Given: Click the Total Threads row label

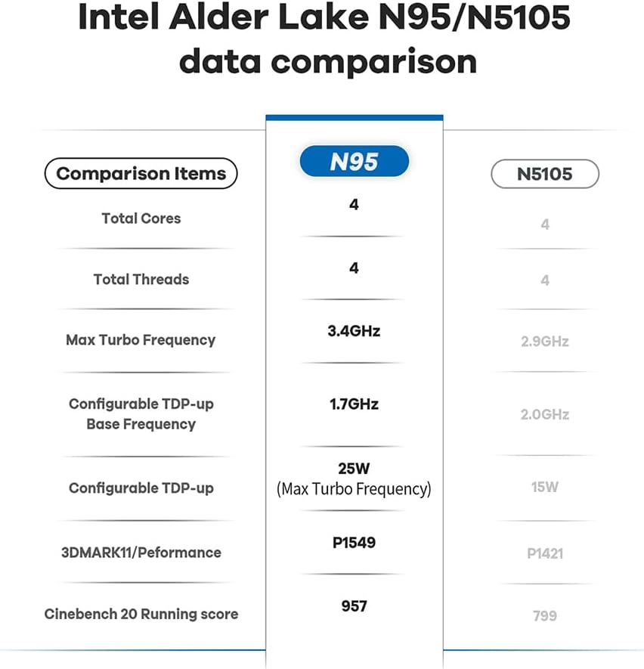Looking at the screenshot, I should (x=141, y=279).
